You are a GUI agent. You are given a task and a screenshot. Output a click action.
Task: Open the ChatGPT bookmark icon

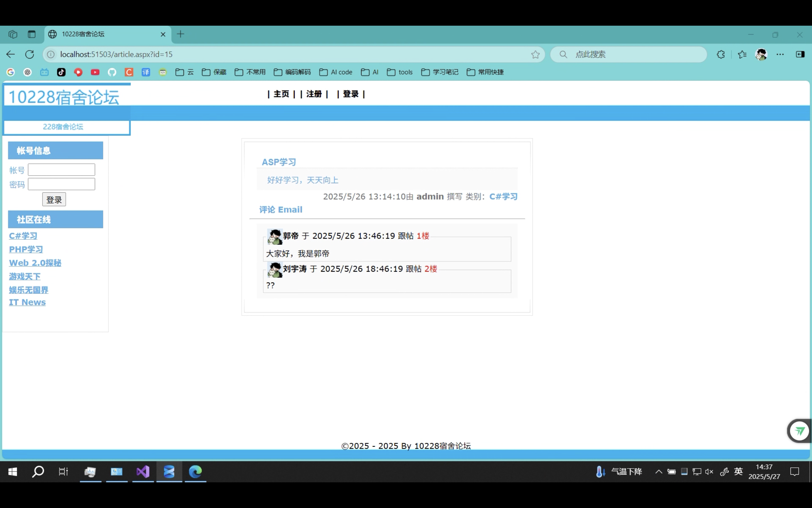pos(28,72)
